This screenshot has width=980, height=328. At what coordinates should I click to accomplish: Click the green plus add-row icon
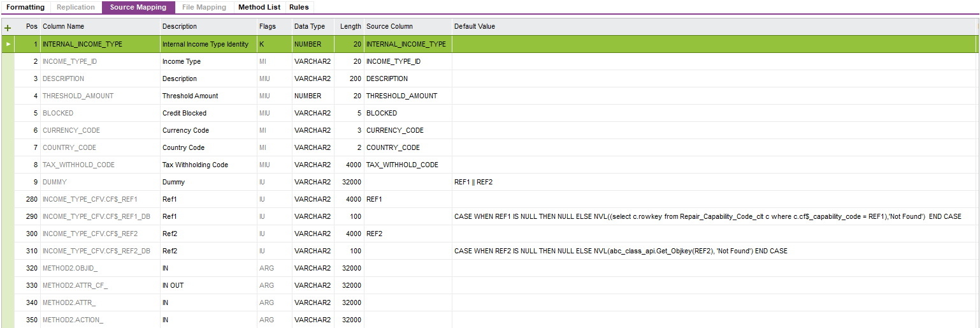click(x=8, y=27)
